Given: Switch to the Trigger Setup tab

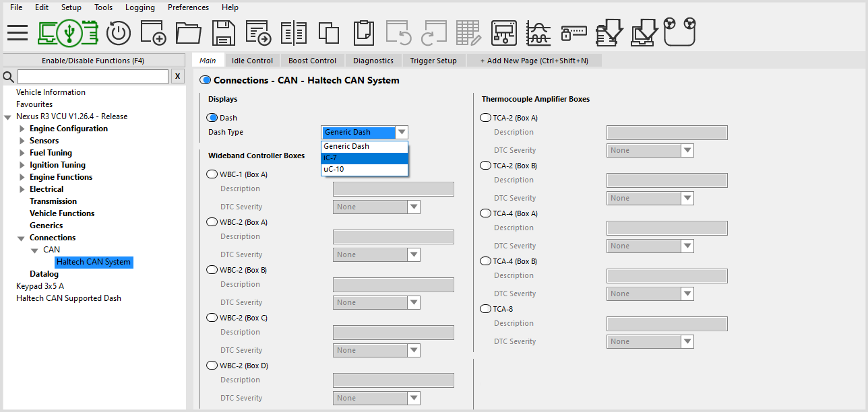Looking at the screenshot, I should point(433,61).
